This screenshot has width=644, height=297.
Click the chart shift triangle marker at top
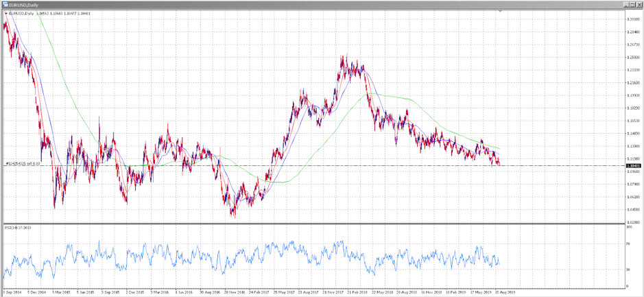(x=500, y=12)
